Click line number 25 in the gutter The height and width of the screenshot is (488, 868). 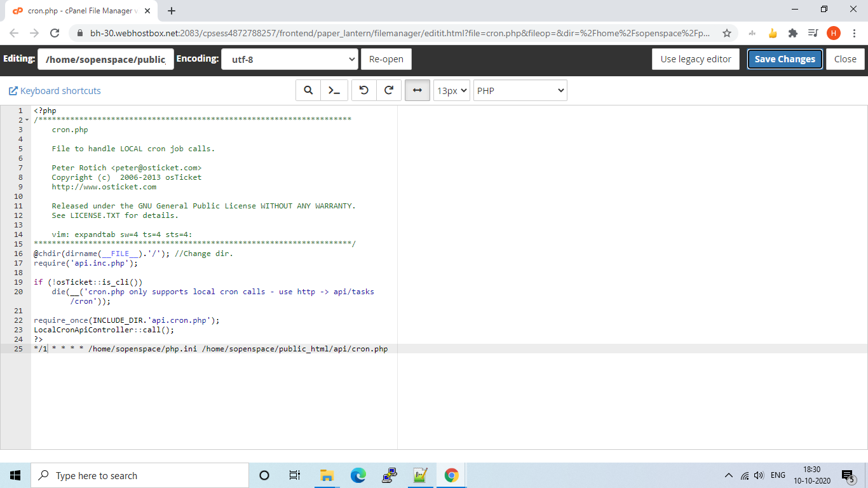18,349
